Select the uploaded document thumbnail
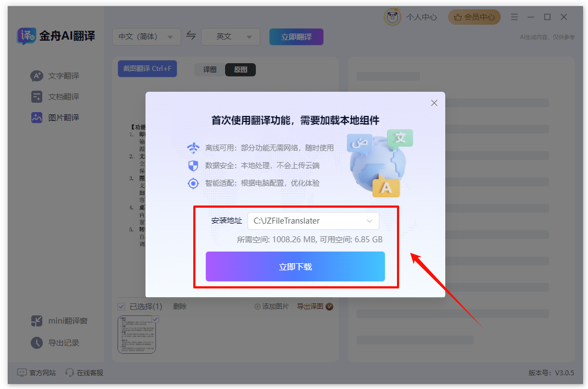588x389 pixels. click(x=136, y=335)
